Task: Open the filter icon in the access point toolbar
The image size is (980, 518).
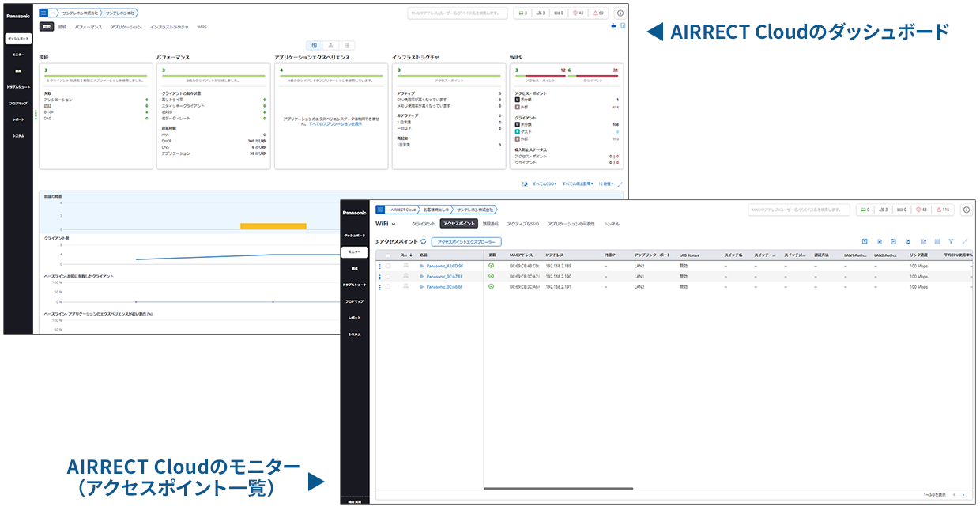Action: [952, 241]
